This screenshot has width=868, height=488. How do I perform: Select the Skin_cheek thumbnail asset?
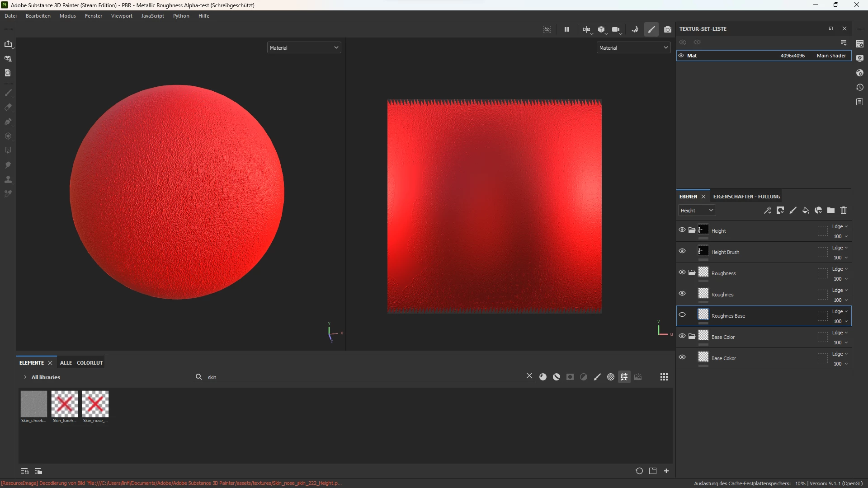click(x=34, y=404)
